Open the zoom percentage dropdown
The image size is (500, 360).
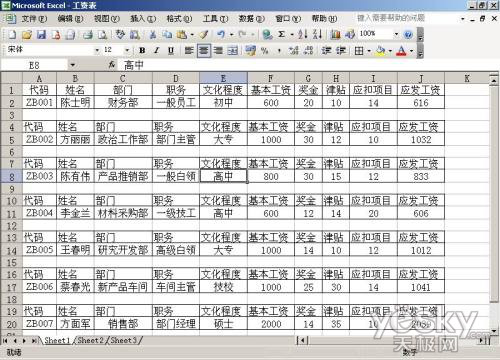coord(396,34)
